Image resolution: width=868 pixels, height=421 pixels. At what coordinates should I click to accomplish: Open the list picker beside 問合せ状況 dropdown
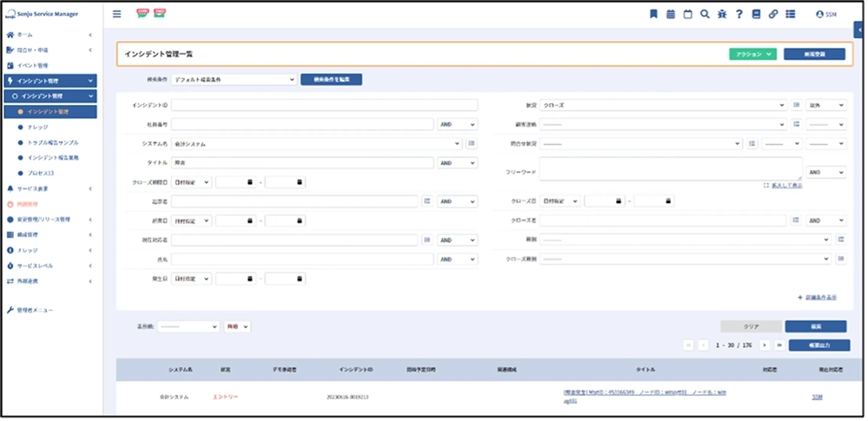coord(752,143)
